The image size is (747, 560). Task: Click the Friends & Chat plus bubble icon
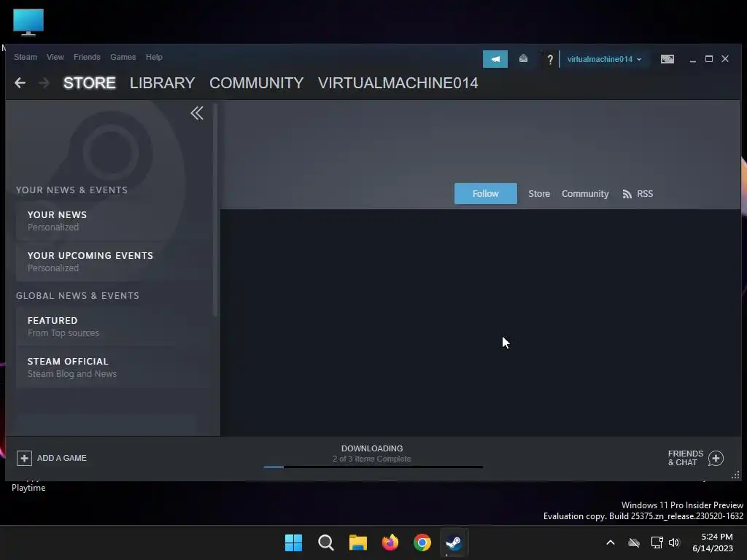716,459
